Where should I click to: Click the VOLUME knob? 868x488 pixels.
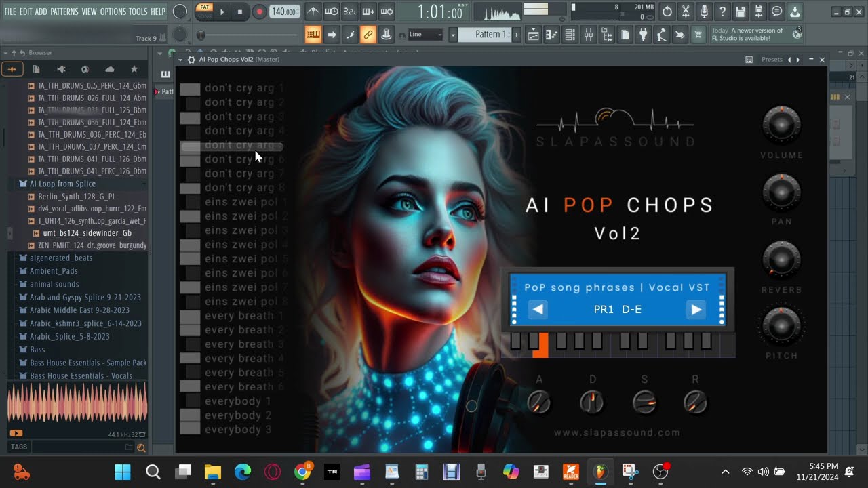[x=781, y=125]
